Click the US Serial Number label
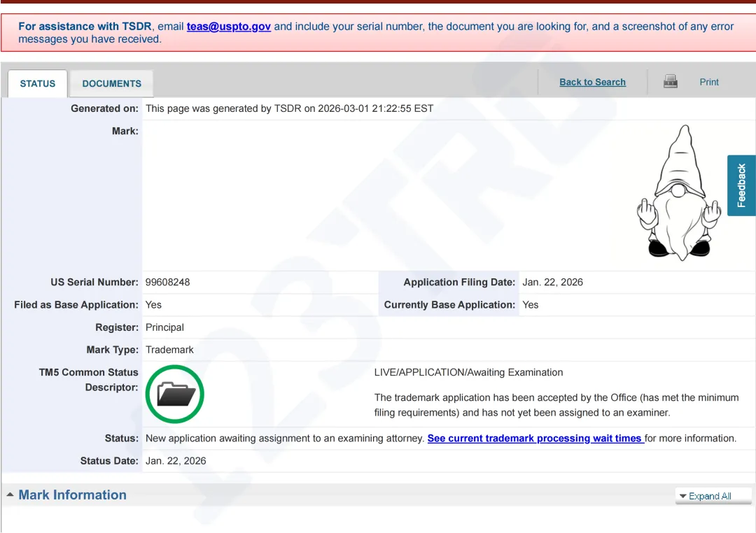 tap(94, 283)
